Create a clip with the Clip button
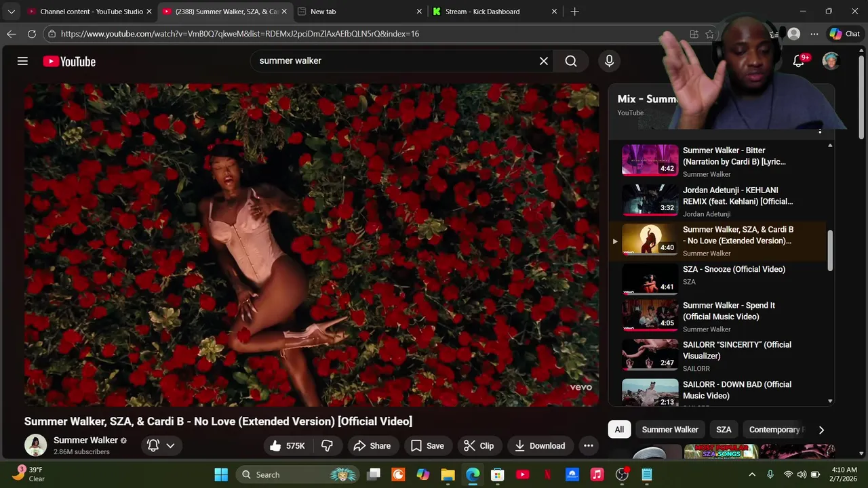Screen dimensions: 868x488 (x=479, y=445)
